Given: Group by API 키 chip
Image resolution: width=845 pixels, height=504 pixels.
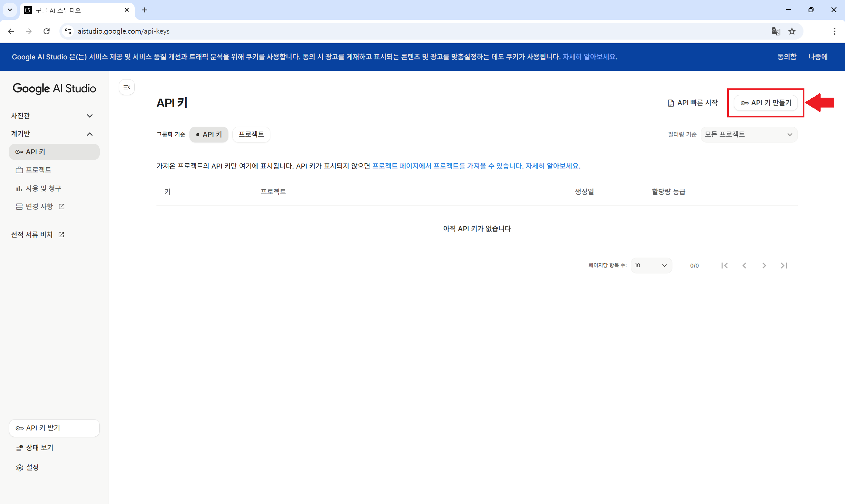Looking at the screenshot, I should [x=209, y=135].
